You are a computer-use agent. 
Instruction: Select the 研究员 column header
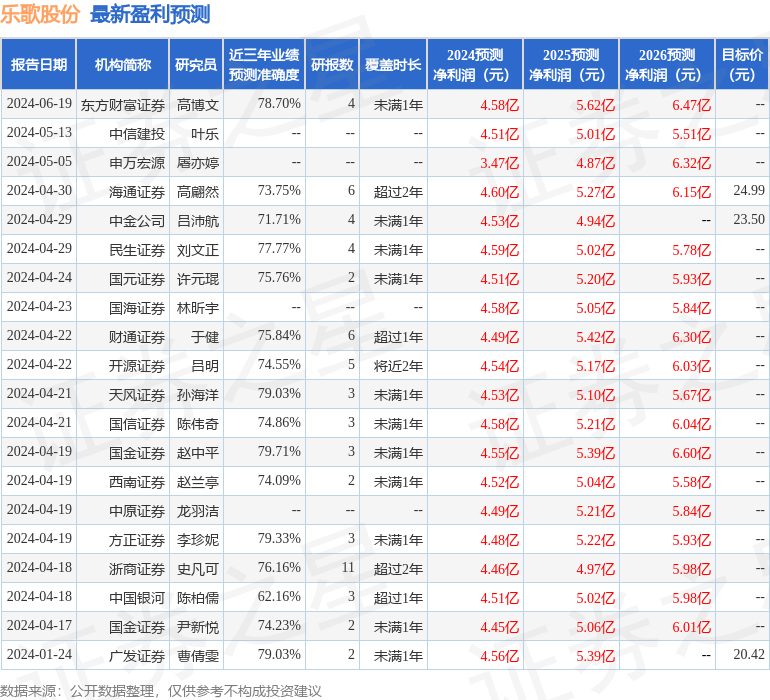[196, 64]
